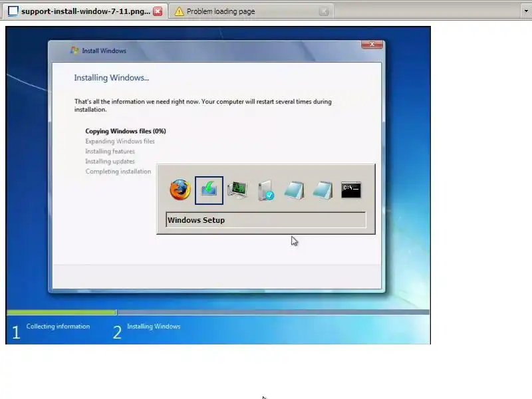Viewport: 532px width, 399px height.
Task: Click 'Installing updates' step
Action: 110,161
